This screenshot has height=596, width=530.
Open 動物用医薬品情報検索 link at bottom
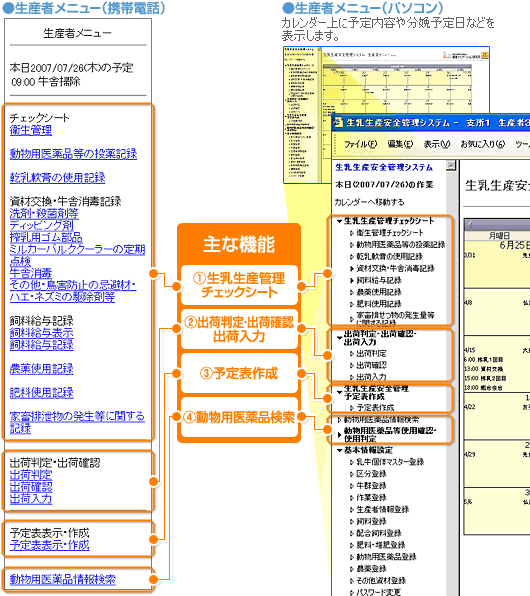63,580
